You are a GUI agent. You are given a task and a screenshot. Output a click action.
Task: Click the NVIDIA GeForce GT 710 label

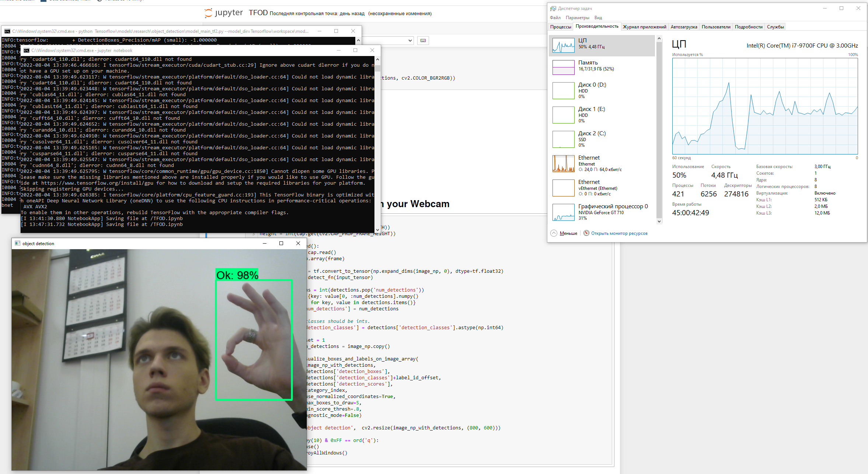(x=601, y=212)
